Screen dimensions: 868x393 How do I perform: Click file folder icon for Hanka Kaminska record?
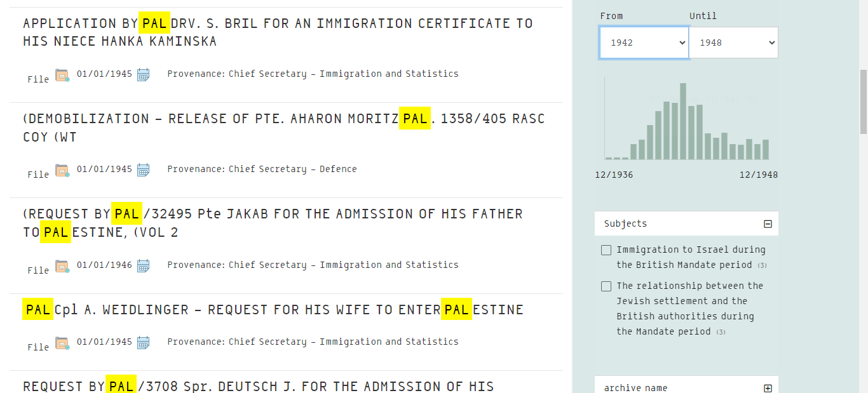tap(62, 75)
